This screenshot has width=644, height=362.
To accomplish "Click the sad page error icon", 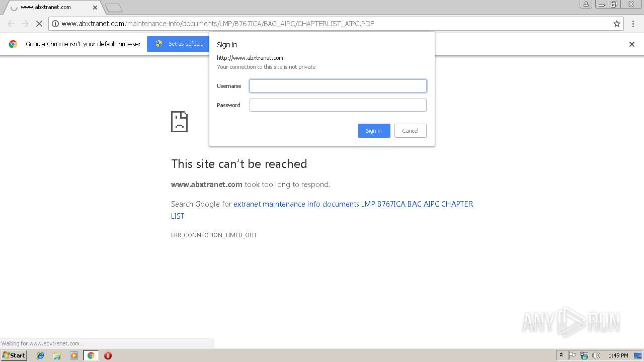I will [x=180, y=122].
